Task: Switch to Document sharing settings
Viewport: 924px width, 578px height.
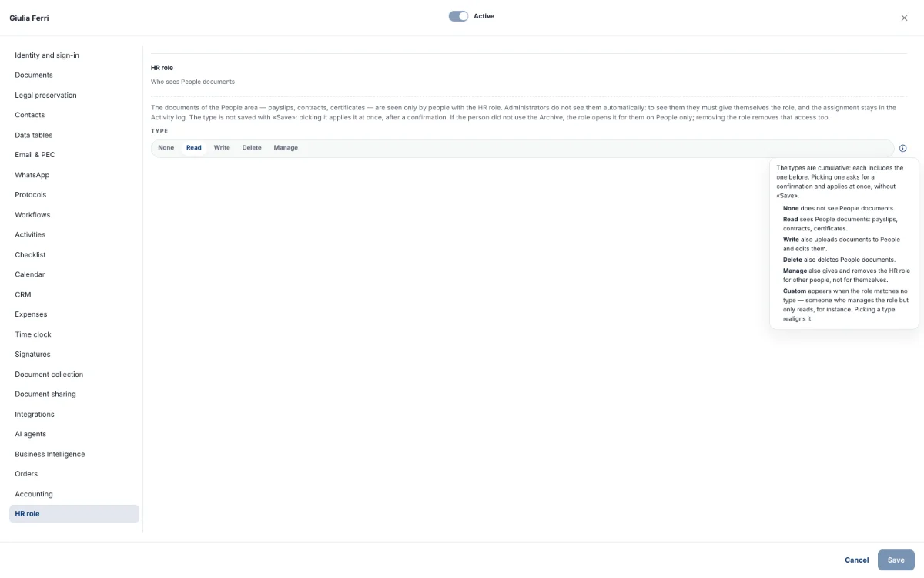Action: pos(74,395)
